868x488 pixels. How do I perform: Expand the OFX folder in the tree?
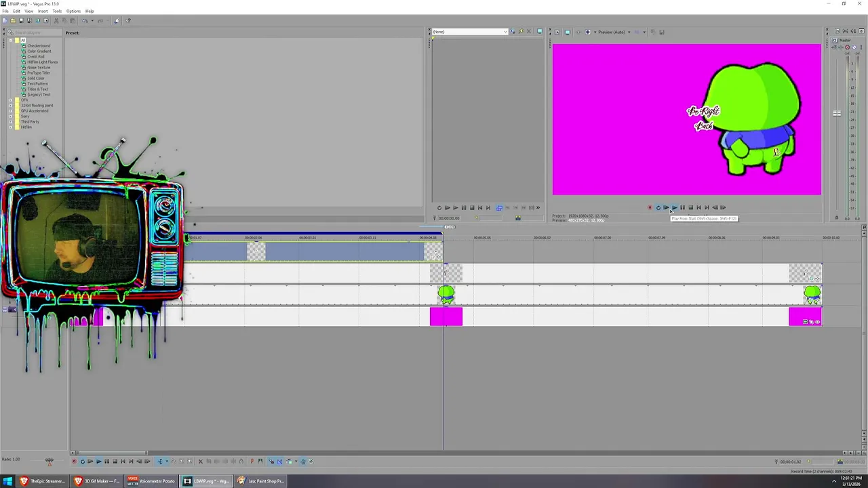tap(10, 100)
